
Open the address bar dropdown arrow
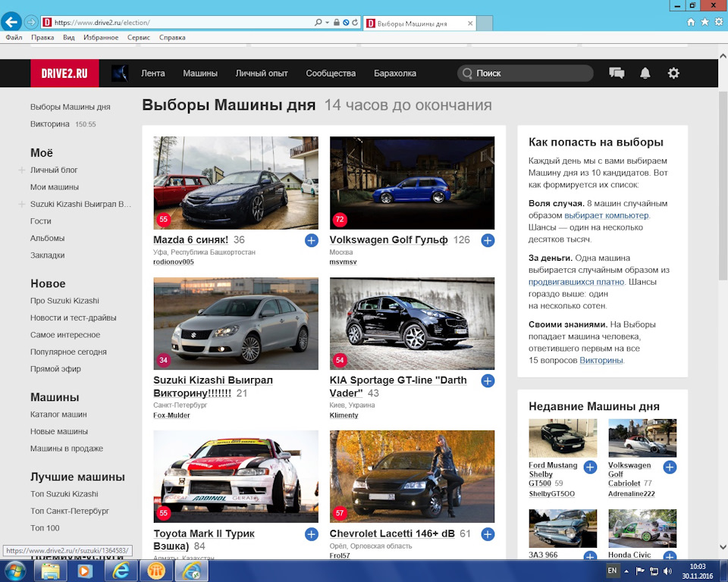(x=328, y=22)
